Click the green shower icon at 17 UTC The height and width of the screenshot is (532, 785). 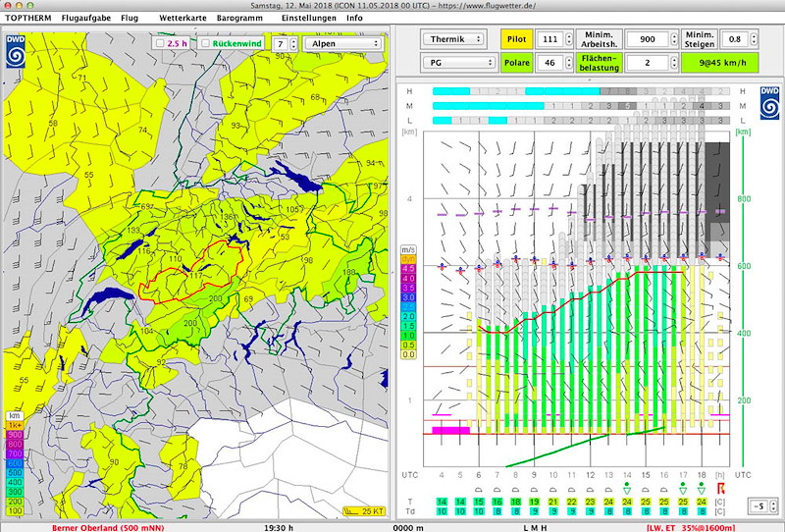[x=683, y=488]
